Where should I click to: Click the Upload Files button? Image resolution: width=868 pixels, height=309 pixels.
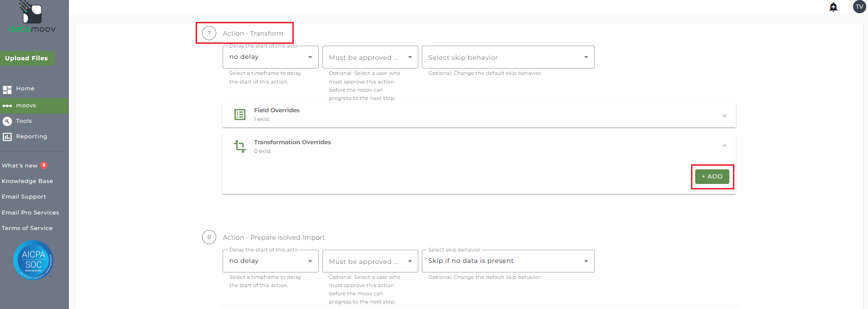click(26, 58)
